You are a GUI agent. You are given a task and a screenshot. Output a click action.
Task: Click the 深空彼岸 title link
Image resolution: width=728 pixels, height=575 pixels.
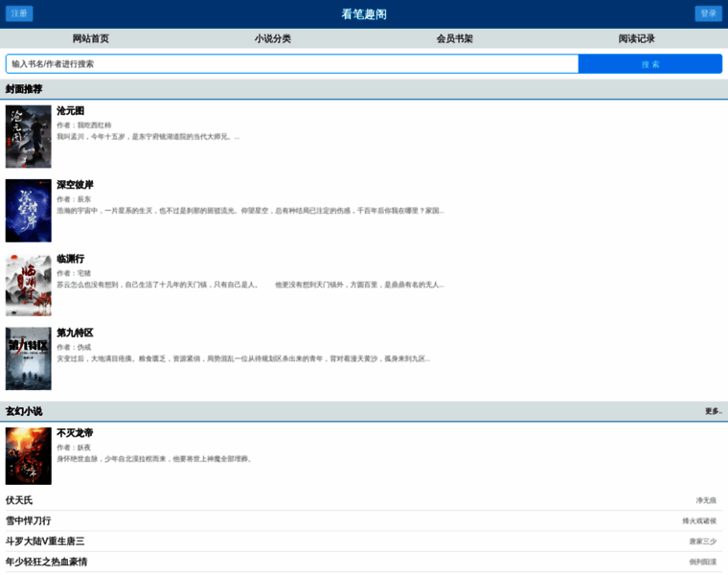75,185
